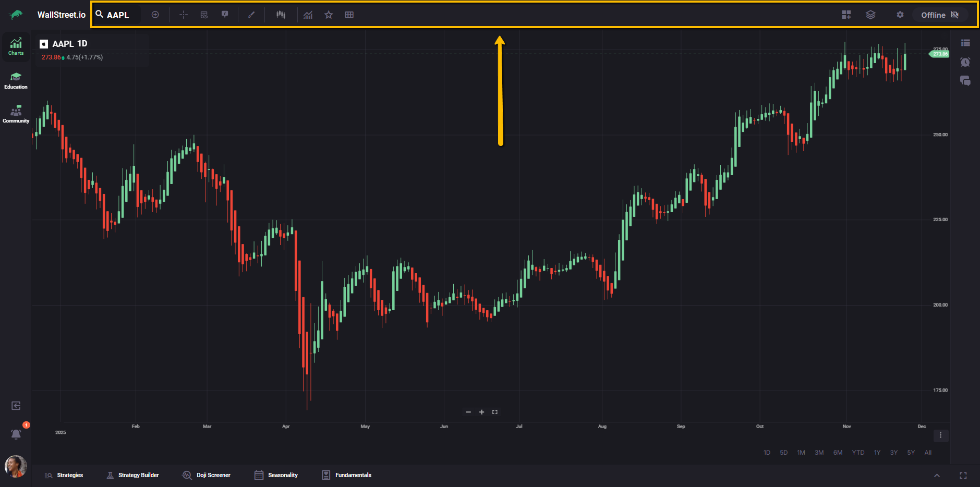Open the indicators chart icon
Image resolution: width=980 pixels, height=487 pixels.
pyautogui.click(x=308, y=15)
